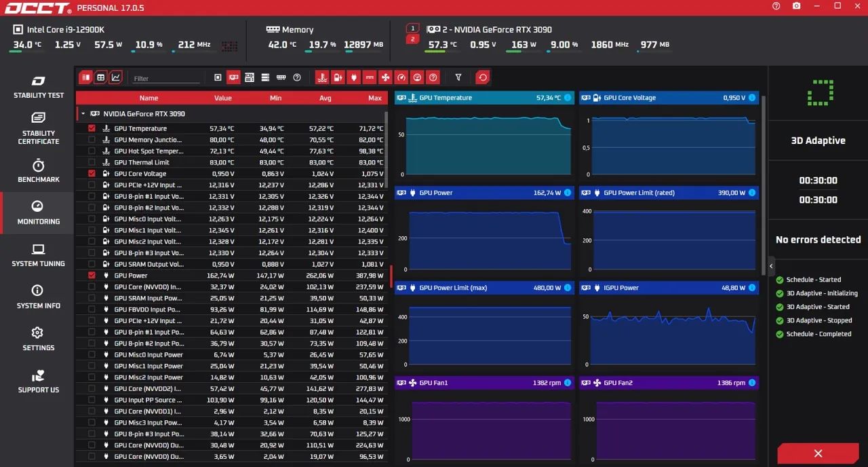Click the reset statistics refresh icon
Image resolution: width=868 pixels, height=467 pixels.
tap(483, 77)
